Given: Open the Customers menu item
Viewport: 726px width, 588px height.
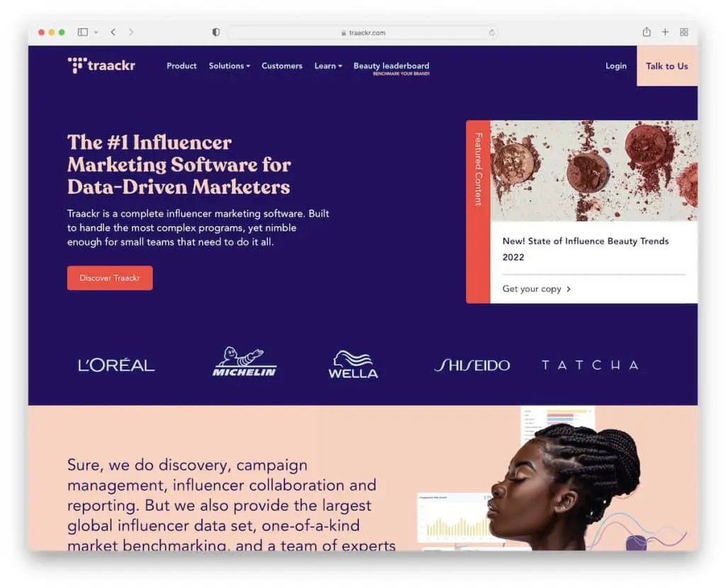Looking at the screenshot, I should coord(281,66).
